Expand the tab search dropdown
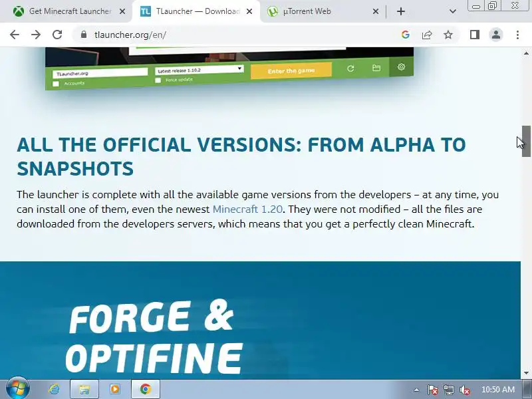The image size is (532, 399). coord(453,11)
